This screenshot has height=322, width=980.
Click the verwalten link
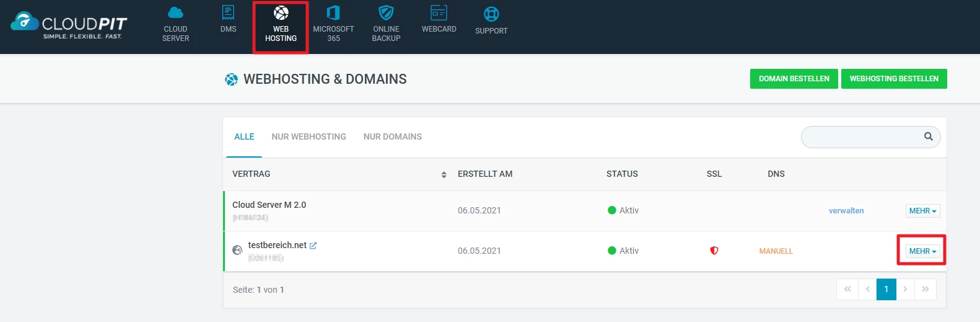[846, 211]
